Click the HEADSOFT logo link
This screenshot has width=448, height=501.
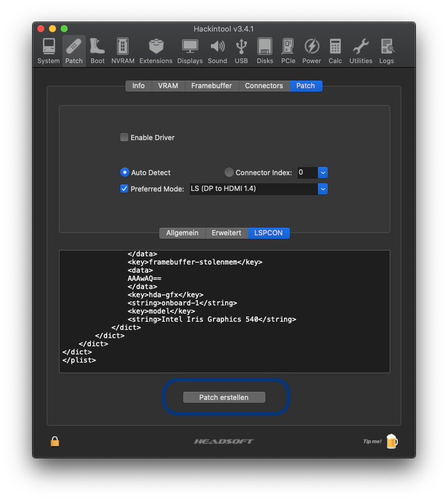click(x=223, y=441)
